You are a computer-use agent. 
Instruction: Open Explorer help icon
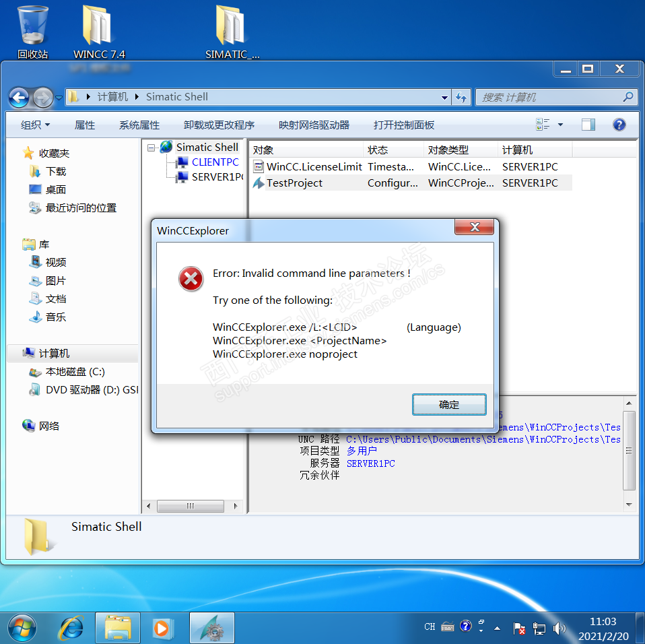pos(619,124)
